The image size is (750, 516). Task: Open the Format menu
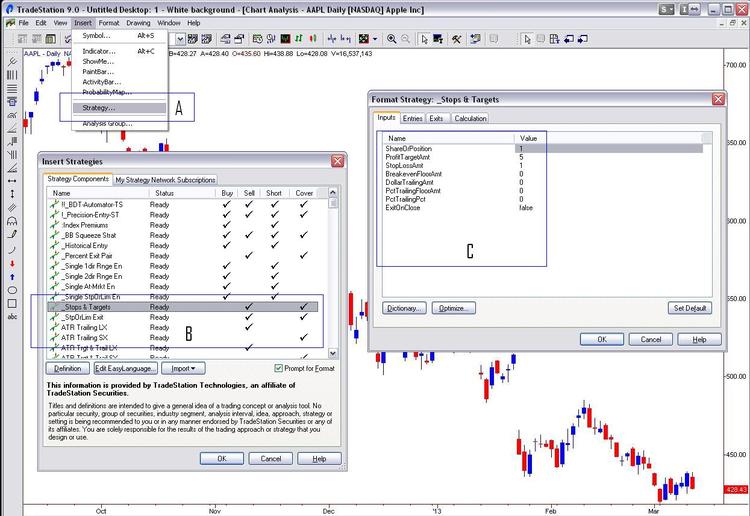click(109, 23)
